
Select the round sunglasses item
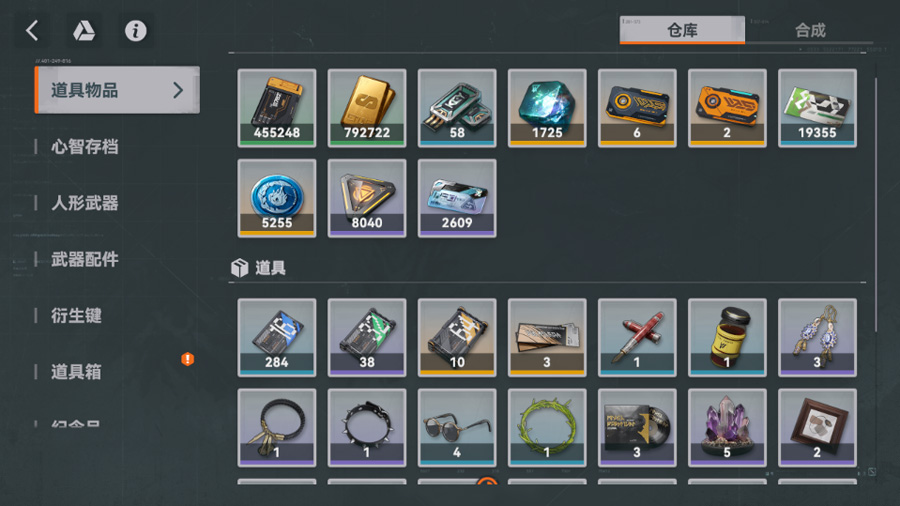click(x=457, y=427)
